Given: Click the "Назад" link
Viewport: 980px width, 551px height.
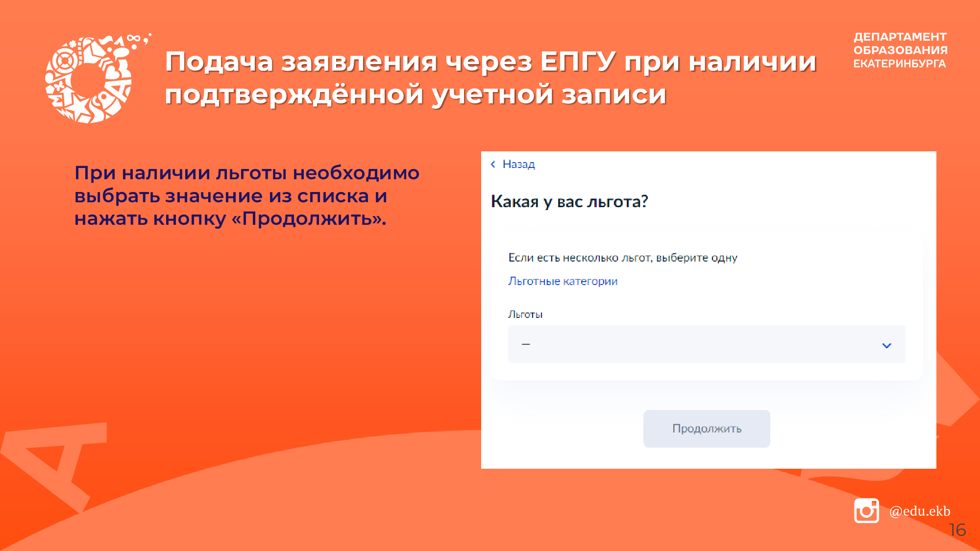Looking at the screenshot, I should pos(518,165).
